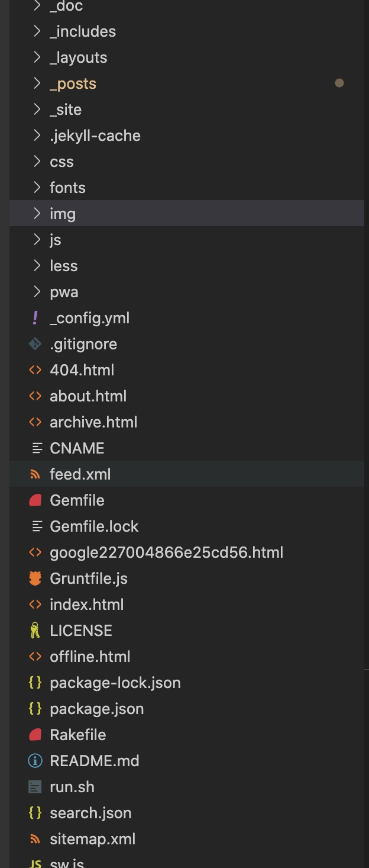369x868 pixels.
Task: Expand the _layouts folder chevron
Action: 37,57
